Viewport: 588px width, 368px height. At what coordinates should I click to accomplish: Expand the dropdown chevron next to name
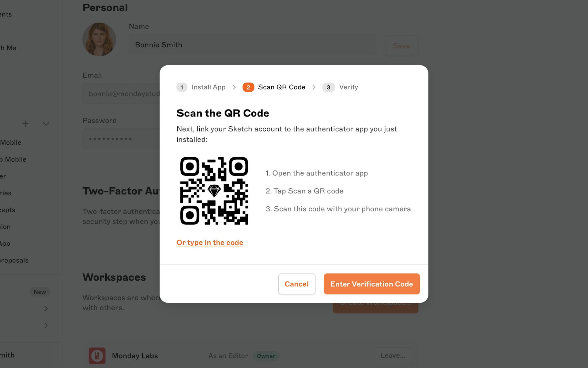coord(46,124)
